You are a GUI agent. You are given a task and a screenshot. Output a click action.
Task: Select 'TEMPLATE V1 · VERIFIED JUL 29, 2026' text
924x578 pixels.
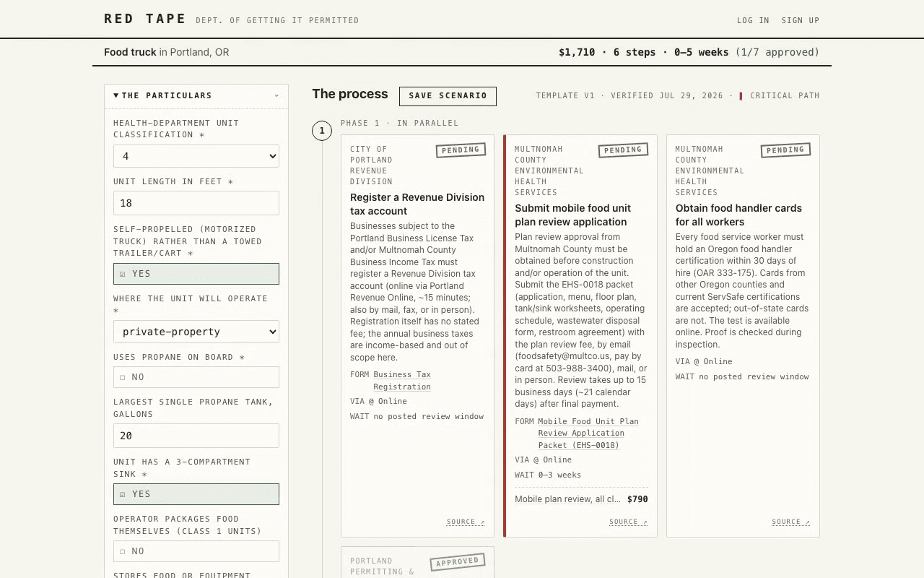click(x=629, y=95)
